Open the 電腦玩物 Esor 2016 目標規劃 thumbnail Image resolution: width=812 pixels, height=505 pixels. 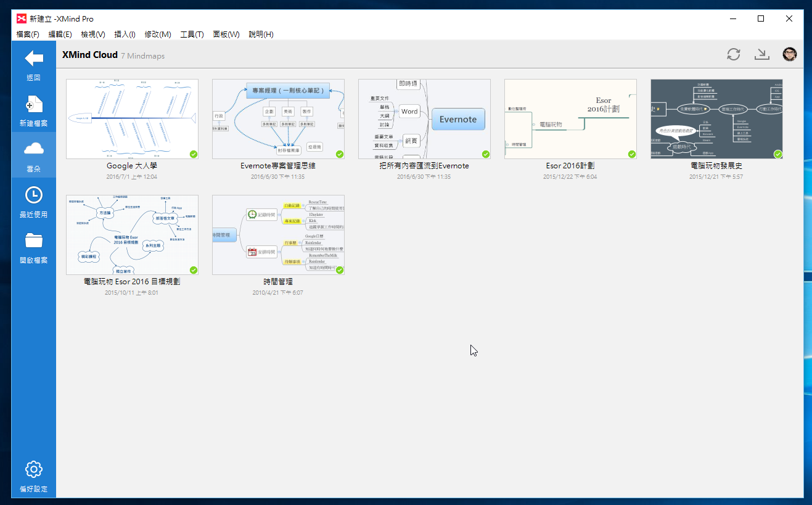pyautogui.click(x=132, y=235)
